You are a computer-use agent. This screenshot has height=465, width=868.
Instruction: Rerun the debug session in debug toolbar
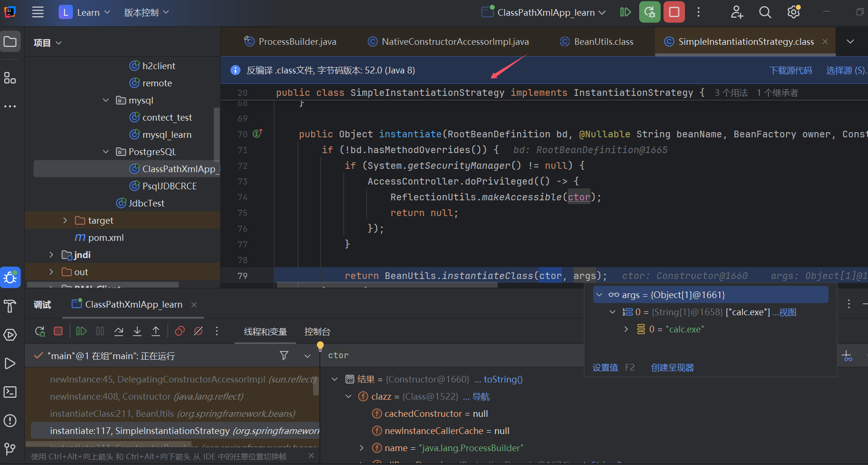41,331
